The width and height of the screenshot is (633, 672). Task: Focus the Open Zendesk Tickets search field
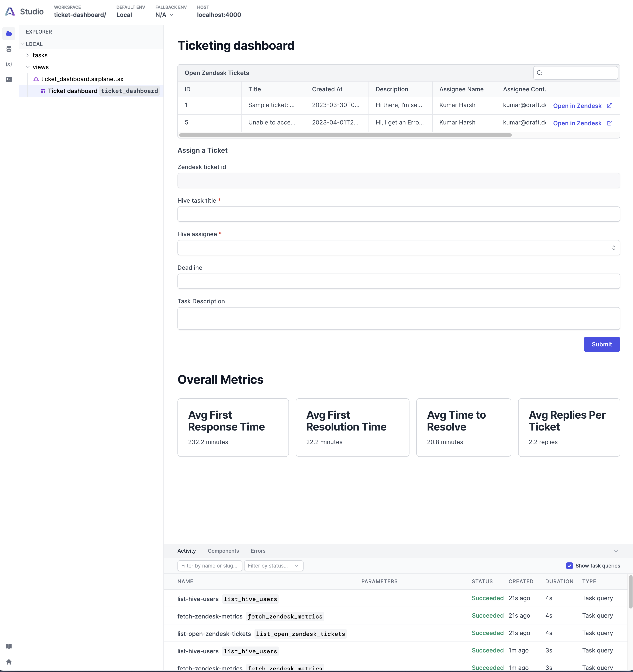click(575, 73)
